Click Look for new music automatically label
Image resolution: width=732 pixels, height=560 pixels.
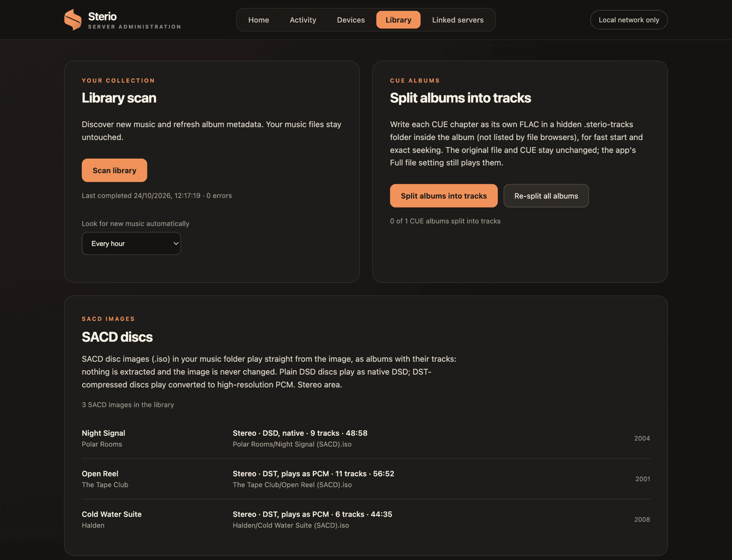(x=135, y=224)
